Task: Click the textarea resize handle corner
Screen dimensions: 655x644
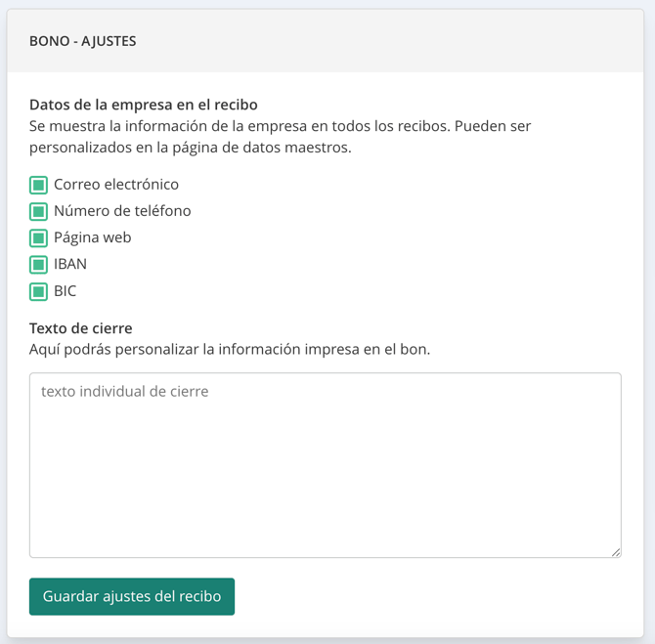Action: pos(616,552)
